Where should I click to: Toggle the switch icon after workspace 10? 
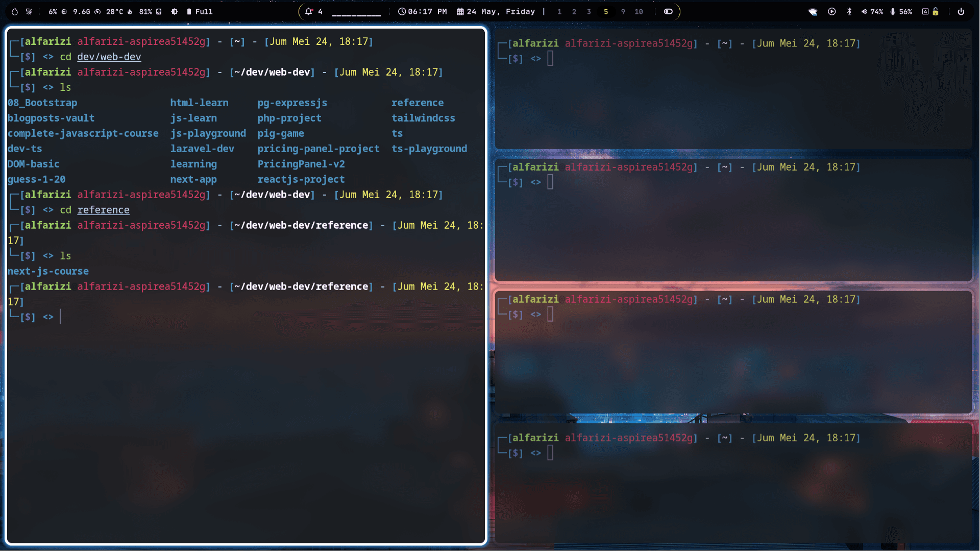click(668, 11)
